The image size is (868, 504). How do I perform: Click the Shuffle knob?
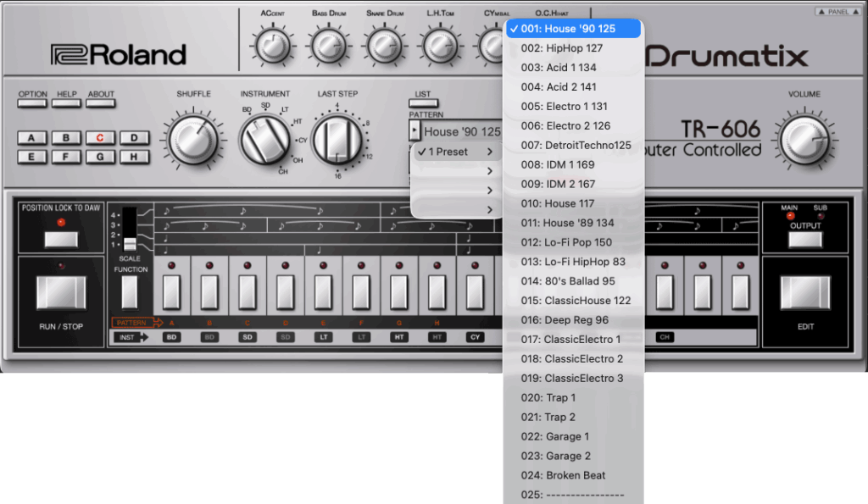pyautogui.click(x=193, y=140)
